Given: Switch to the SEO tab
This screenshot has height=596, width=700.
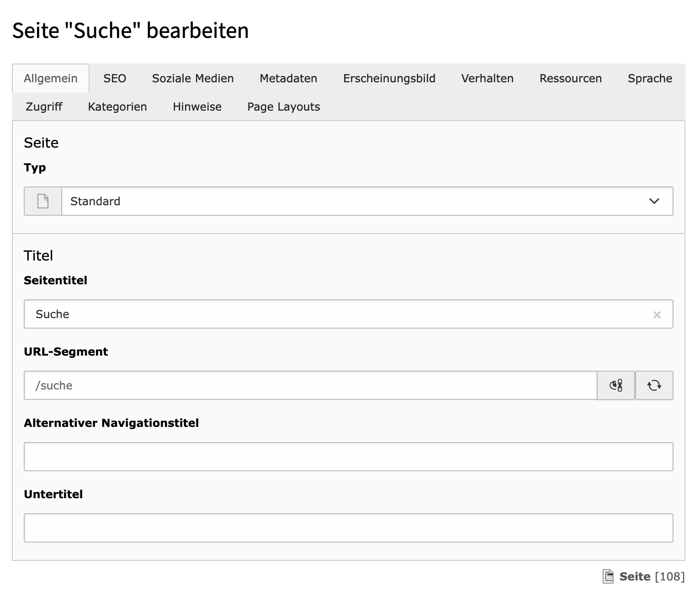Looking at the screenshot, I should [115, 79].
